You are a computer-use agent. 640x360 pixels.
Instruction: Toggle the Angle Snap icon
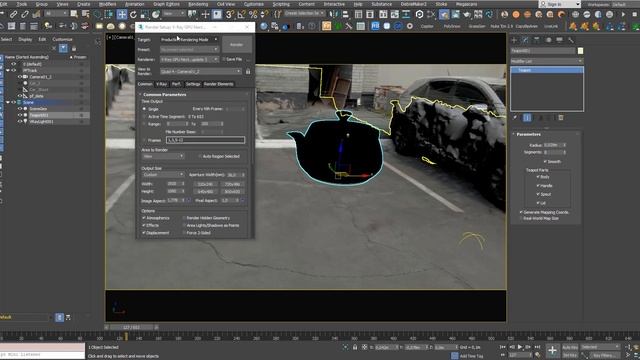(x=241, y=15)
